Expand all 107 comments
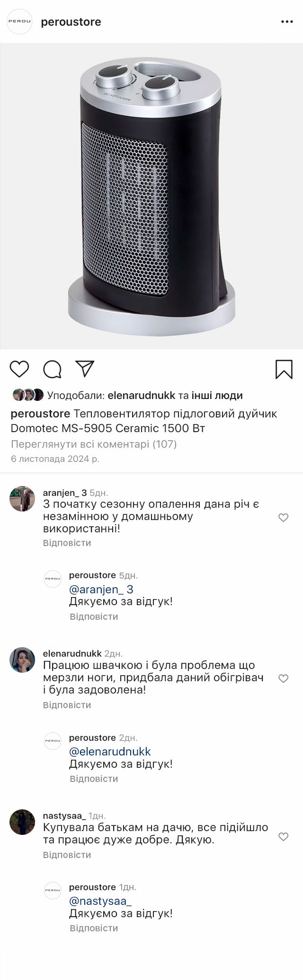Screen dimensions: 303x980 (x=94, y=444)
